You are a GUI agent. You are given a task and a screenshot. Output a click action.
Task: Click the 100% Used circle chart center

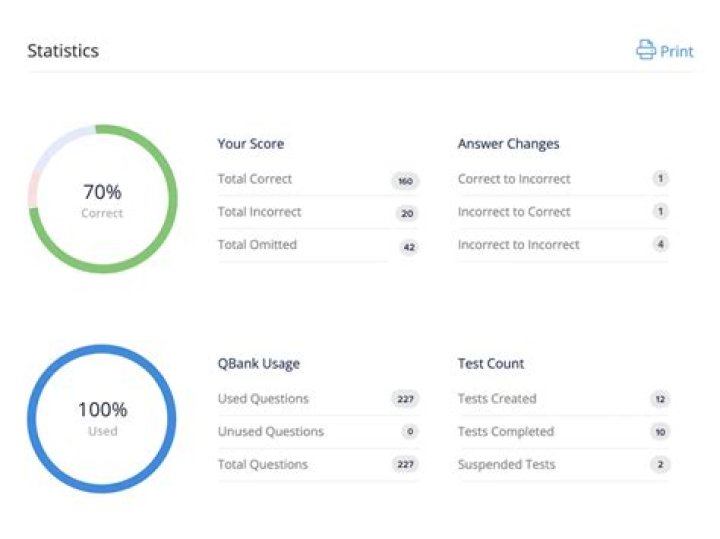(x=102, y=418)
